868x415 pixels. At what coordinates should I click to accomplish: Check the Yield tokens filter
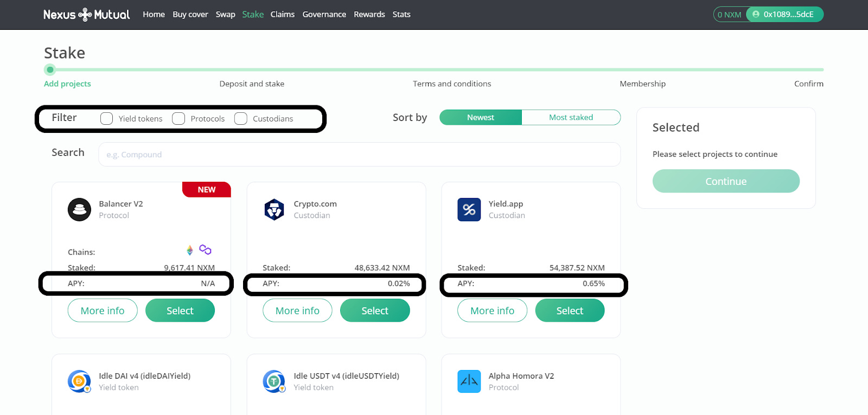pyautogui.click(x=107, y=118)
